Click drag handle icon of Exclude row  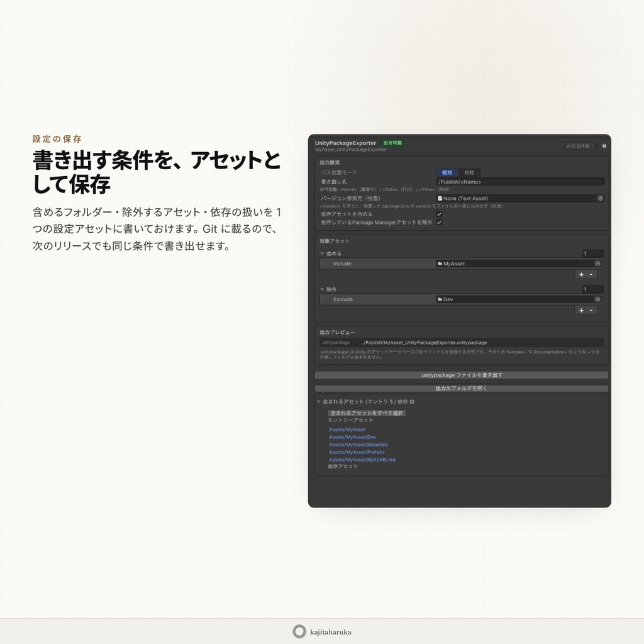coord(323,299)
